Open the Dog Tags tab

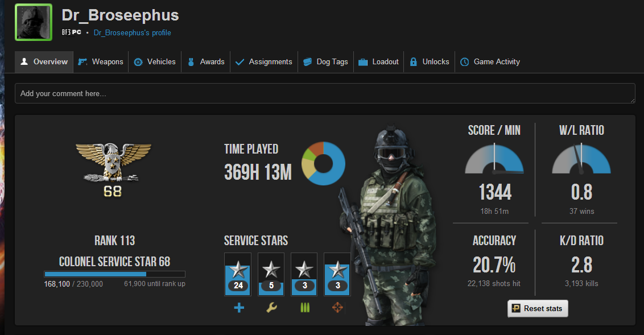pyautogui.click(x=325, y=62)
